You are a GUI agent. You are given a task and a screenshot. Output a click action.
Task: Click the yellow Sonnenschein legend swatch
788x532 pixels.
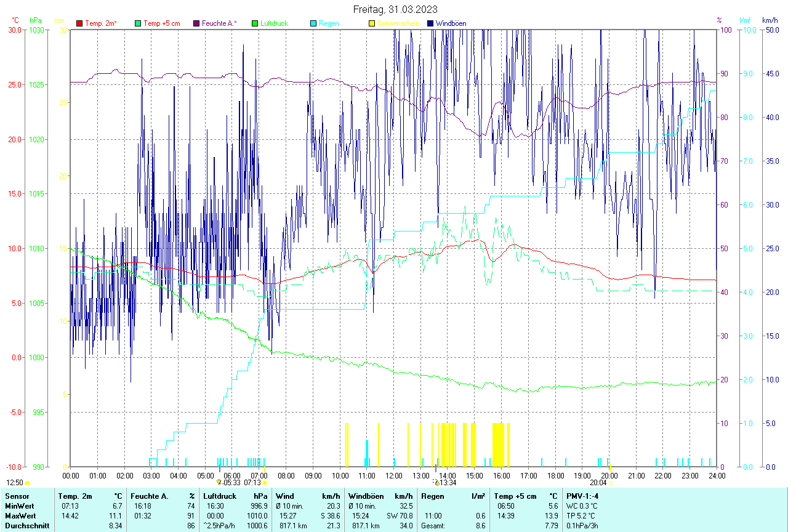pyautogui.click(x=372, y=23)
